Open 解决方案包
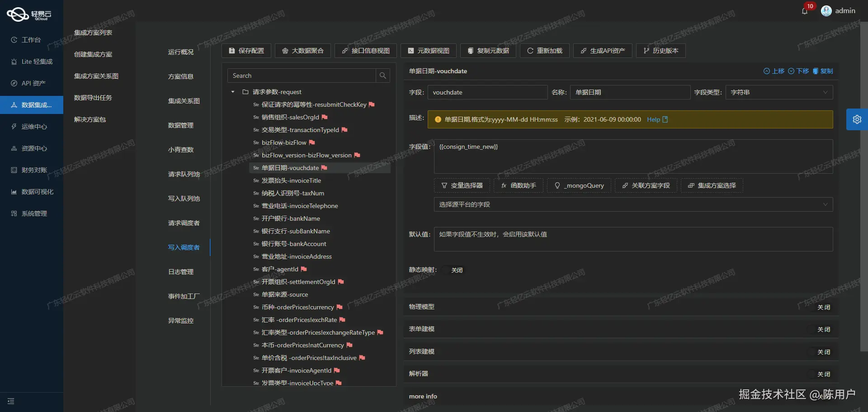The width and height of the screenshot is (868, 412). click(90, 119)
